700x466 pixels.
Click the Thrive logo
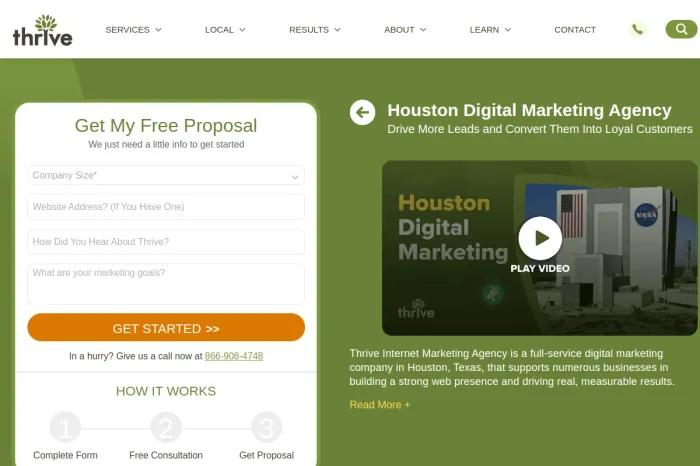pos(42,30)
